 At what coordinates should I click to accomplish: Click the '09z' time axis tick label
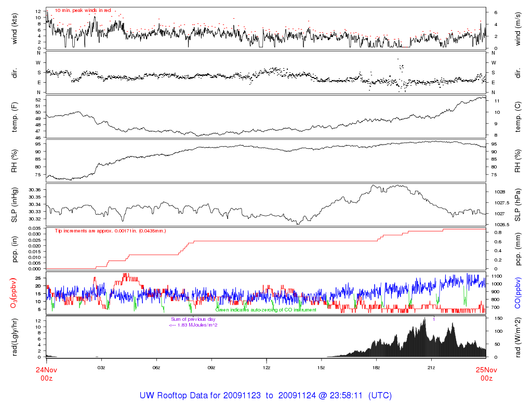pyautogui.click(x=211, y=368)
